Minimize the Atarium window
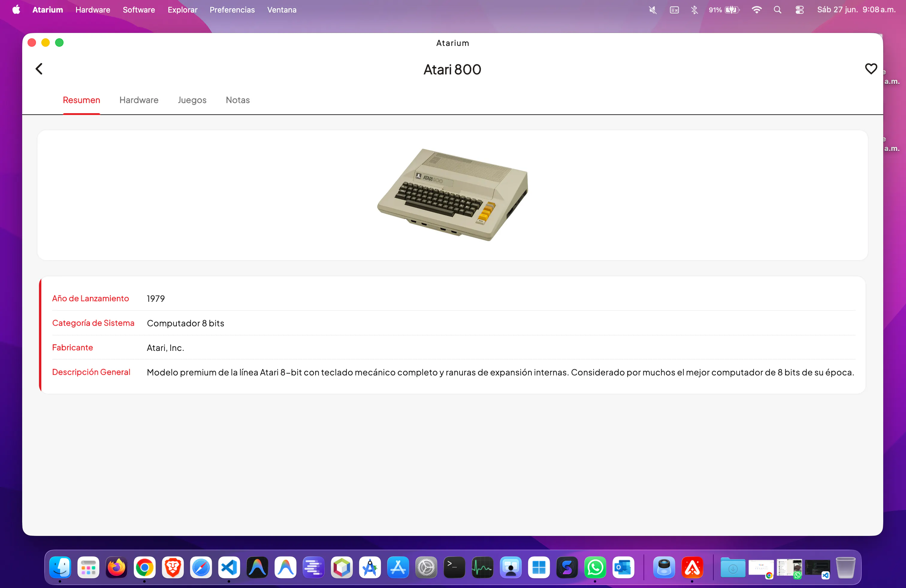The height and width of the screenshot is (588, 906). click(x=46, y=43)
